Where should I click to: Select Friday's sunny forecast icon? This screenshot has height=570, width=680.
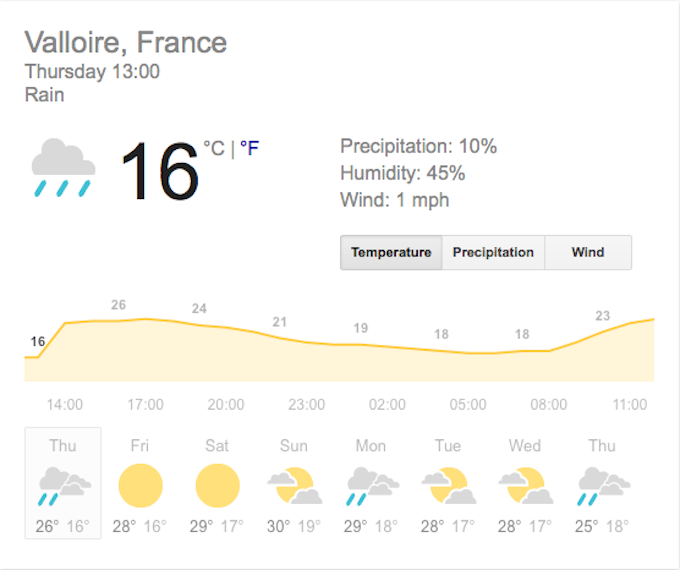140,486
